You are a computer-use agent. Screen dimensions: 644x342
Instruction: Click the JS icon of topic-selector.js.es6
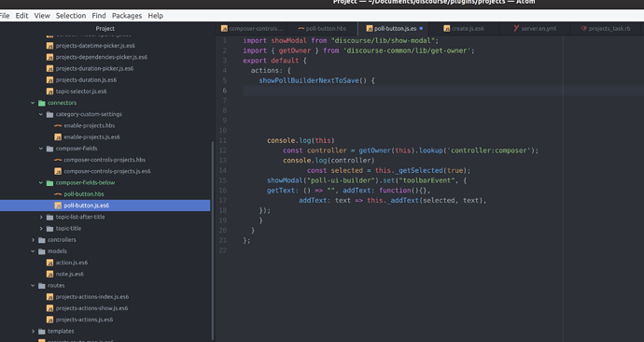pos(49,92)
